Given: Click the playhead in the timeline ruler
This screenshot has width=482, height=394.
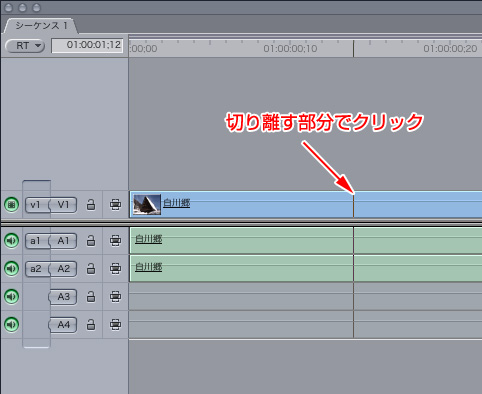Looking at the screenshot, I should [354, 49].
